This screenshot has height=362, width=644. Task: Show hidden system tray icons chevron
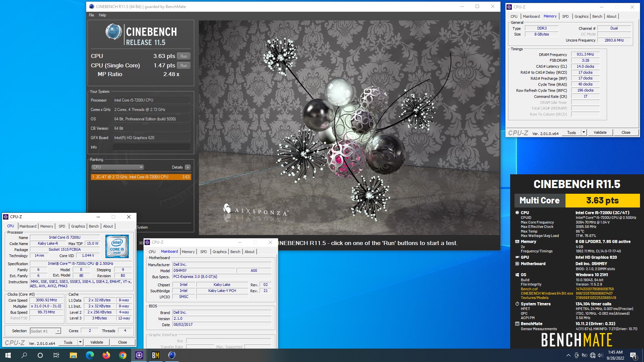point(568,355)
